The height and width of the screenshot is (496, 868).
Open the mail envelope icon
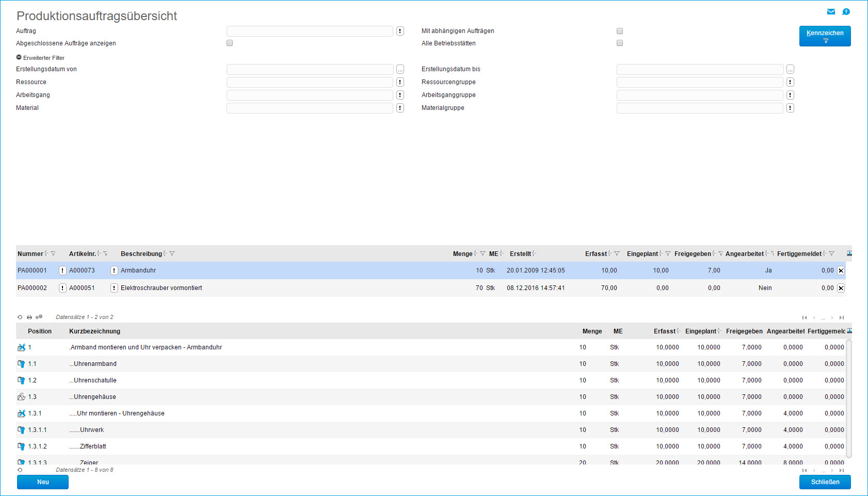coord(831,11)
